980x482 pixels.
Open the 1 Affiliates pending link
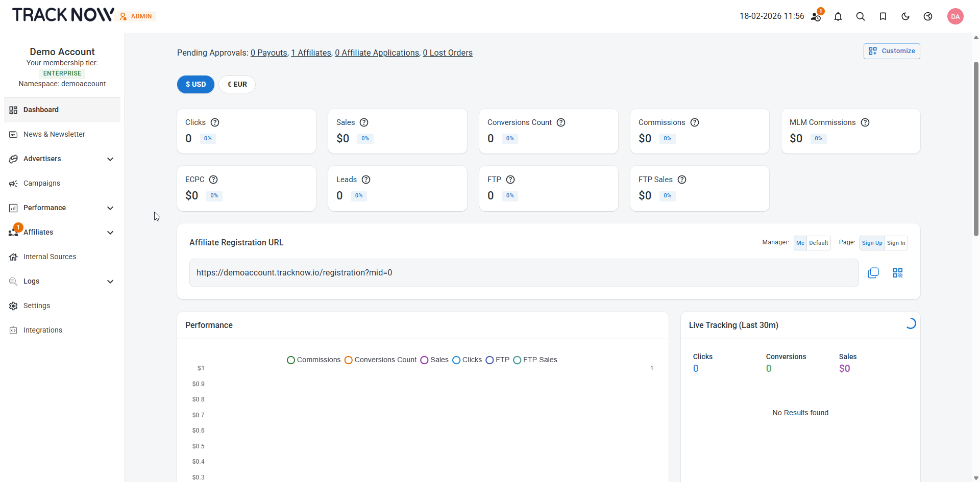(x=311, y=53)
